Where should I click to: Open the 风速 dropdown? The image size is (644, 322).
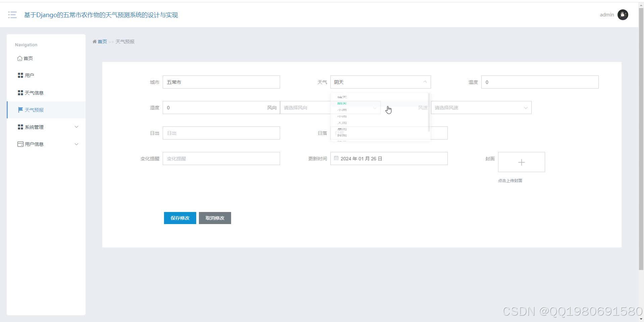(x=481, y=108)
